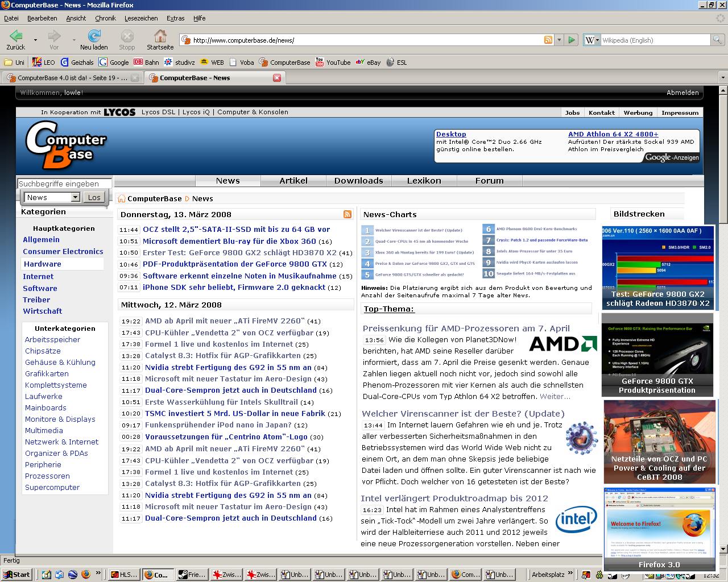728x582 pixels.
Task: Open the Chronik menu
Action: (105, 18)
